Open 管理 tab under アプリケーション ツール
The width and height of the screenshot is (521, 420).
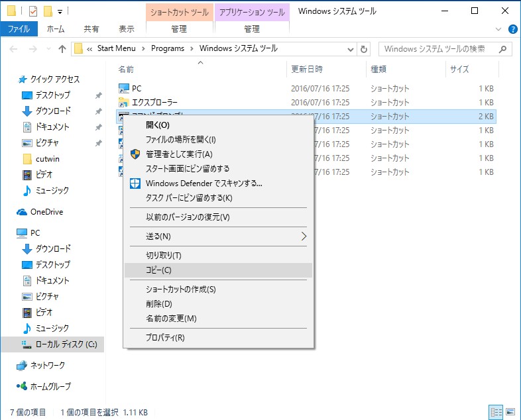pyautogui.click(x=252, y=29)
